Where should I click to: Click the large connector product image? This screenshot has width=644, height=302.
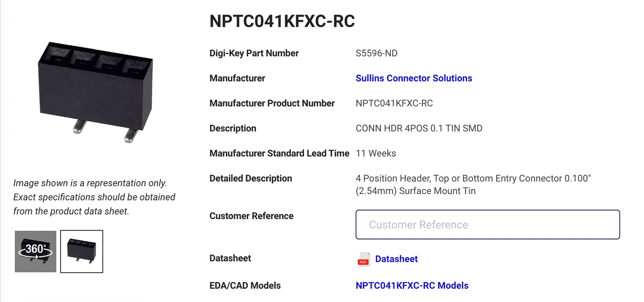[x=95, y=92]
